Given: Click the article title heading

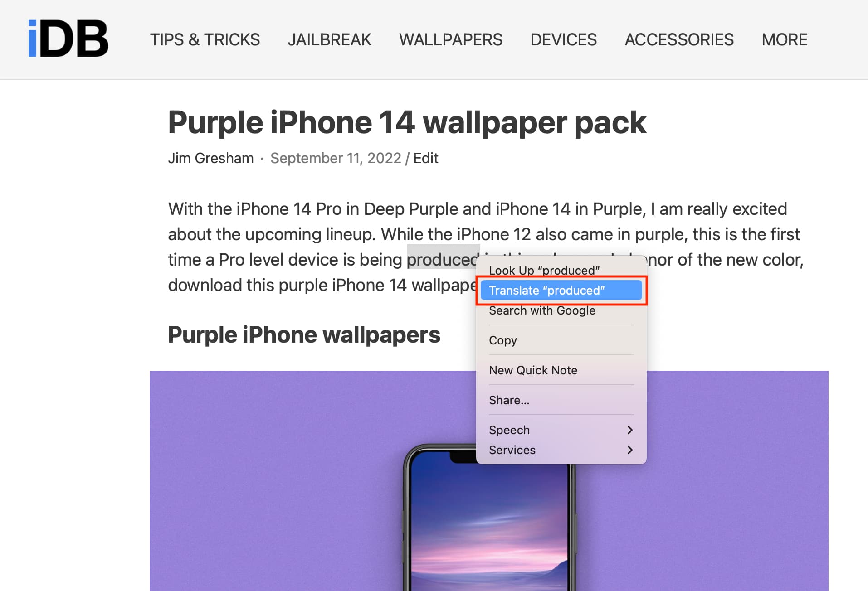Looking at the screenshot, I should coord(407,122).
